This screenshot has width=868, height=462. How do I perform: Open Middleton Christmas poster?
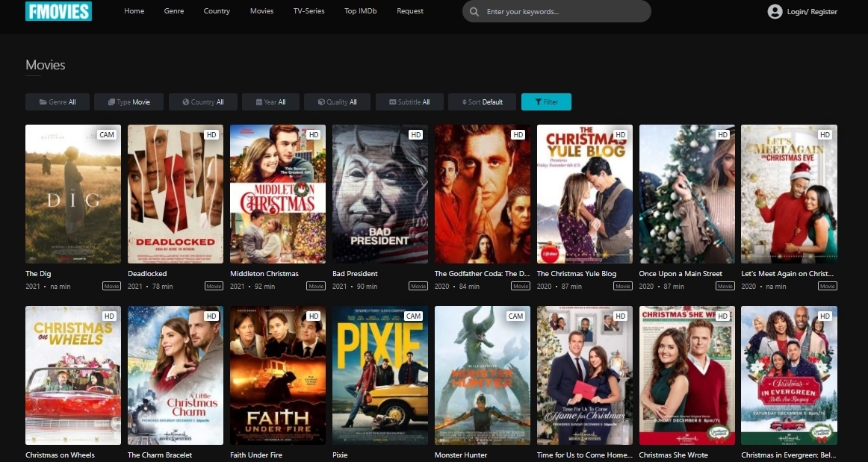(x=278, y=193)
